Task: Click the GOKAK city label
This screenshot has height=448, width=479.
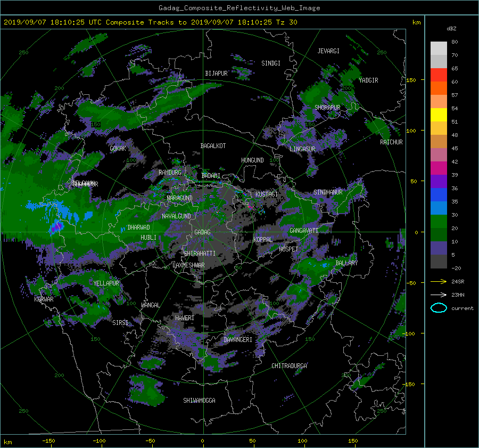Action: pos(118,149)
